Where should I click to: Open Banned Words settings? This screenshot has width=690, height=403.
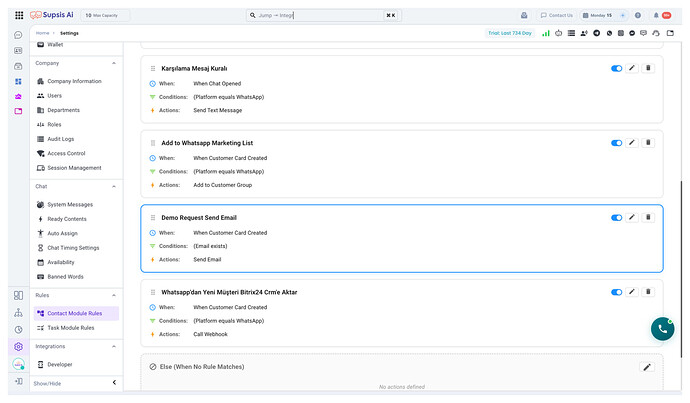[65, 277]
